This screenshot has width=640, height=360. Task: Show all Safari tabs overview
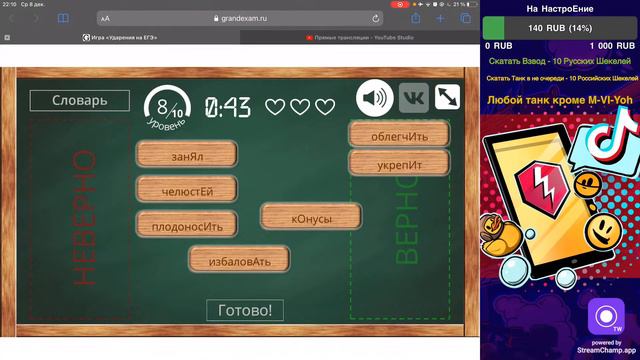pos(465,18)
